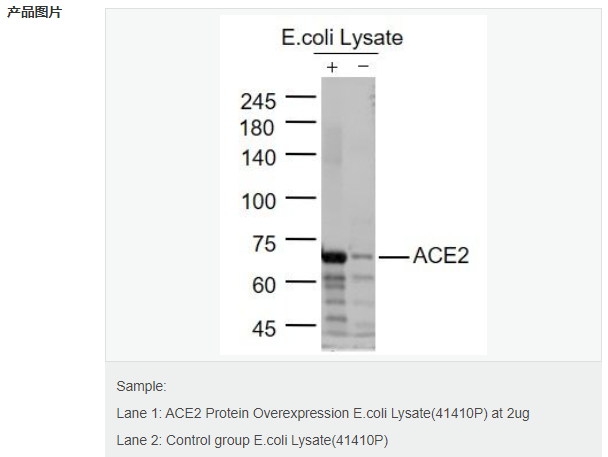The height and width of the screenshot is (457, 608).
Task: Click the 180 molecular weight label
Action: (x=257, y=128)
